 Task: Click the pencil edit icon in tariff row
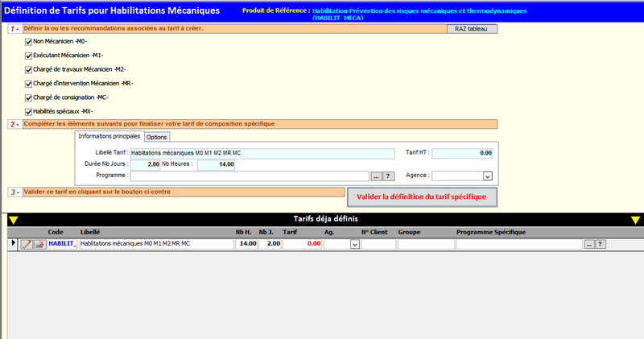(x=26, y=244)
